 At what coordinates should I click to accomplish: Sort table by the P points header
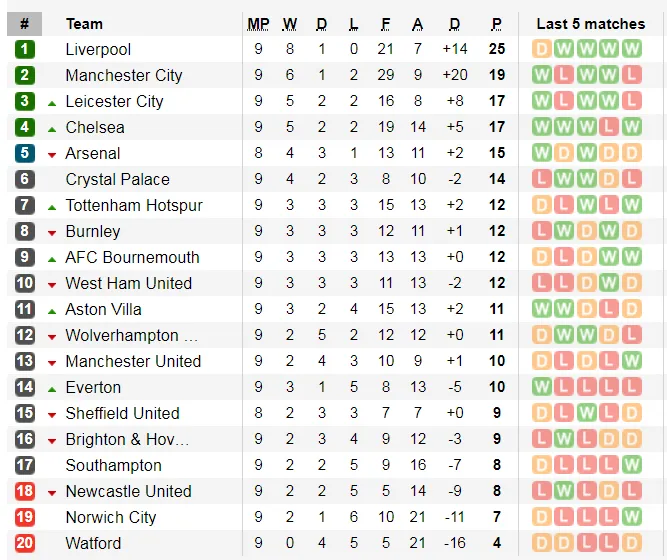pyautogui.click(x=497, y=24)
